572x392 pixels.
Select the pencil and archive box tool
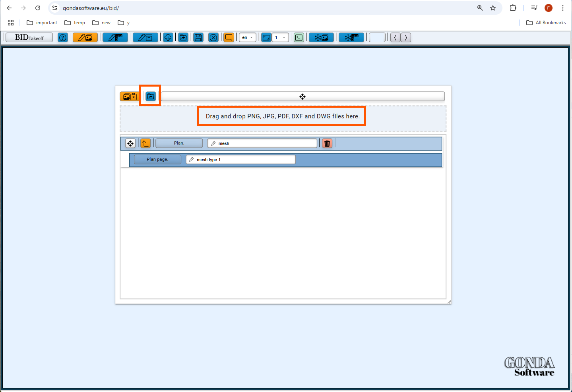pyautogui.click(x=145, y=37)
